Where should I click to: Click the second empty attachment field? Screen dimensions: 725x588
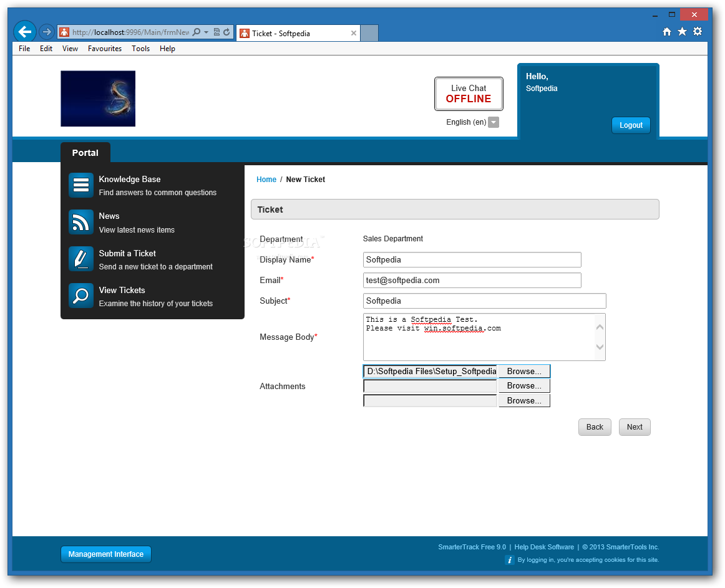pyautogui.click(x=431, y=386)
